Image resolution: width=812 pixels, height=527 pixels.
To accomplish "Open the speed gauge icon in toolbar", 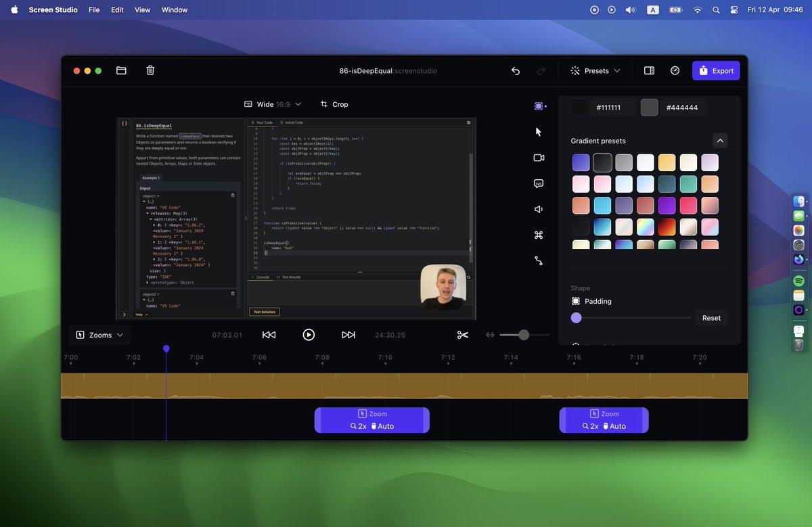I will click(x=675, y=70).
